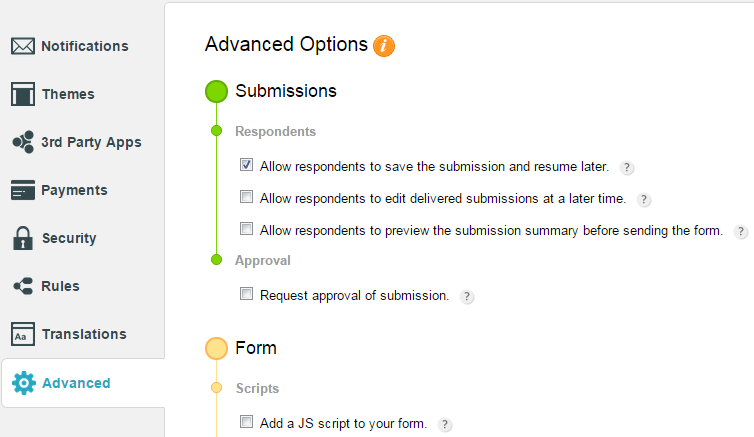
Task: Tick Add a JS script to your form
Action: point(246,422)
